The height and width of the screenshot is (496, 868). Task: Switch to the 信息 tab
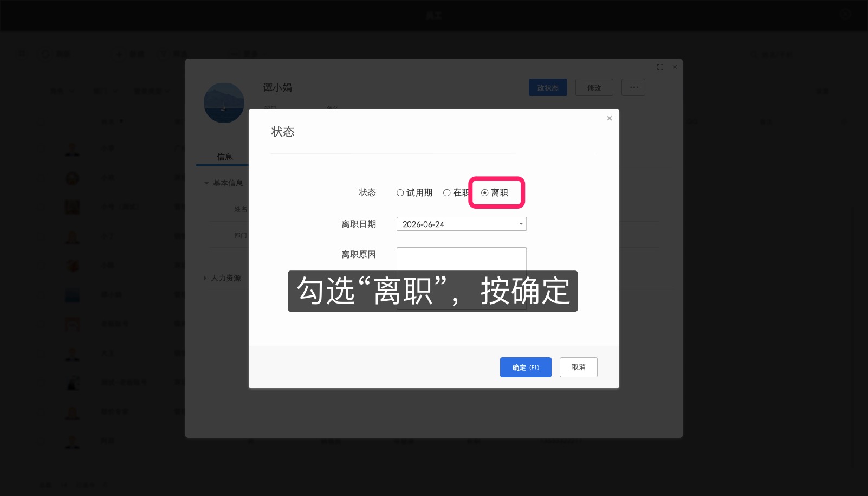pos(224,157)
